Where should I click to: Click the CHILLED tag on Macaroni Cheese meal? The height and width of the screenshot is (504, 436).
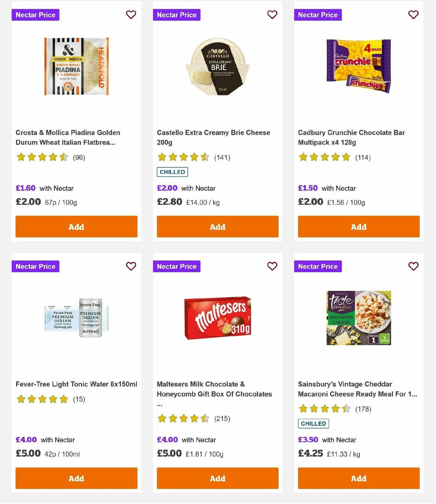[x=313, y=423]
